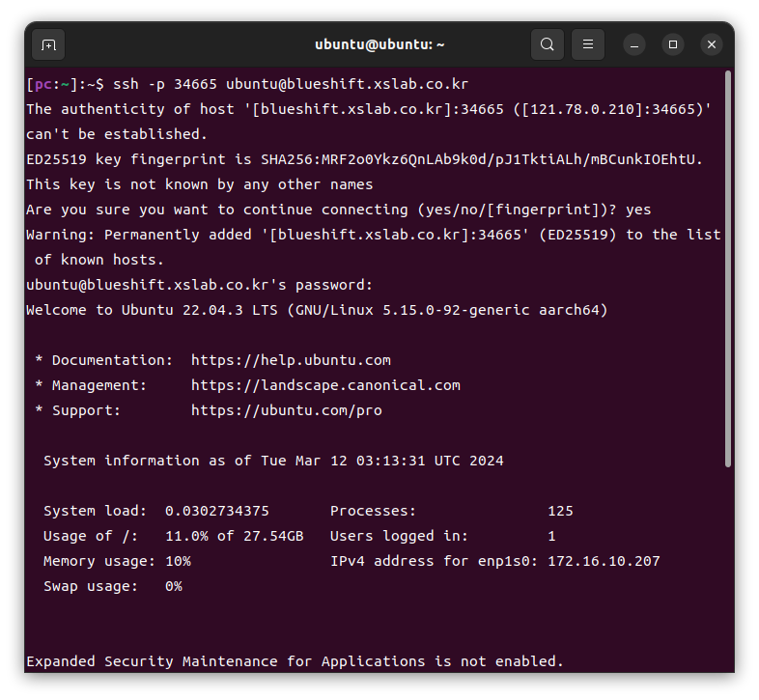Click the search magnifier icon
Image resolution: width=759 pixels, height=700 pixels.
[x=548, y=44]
